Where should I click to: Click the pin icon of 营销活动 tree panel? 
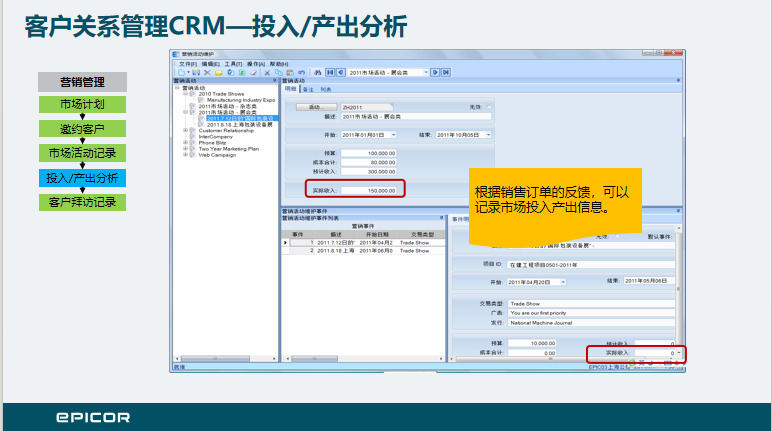pyautogui.click(x=275, y=80)
